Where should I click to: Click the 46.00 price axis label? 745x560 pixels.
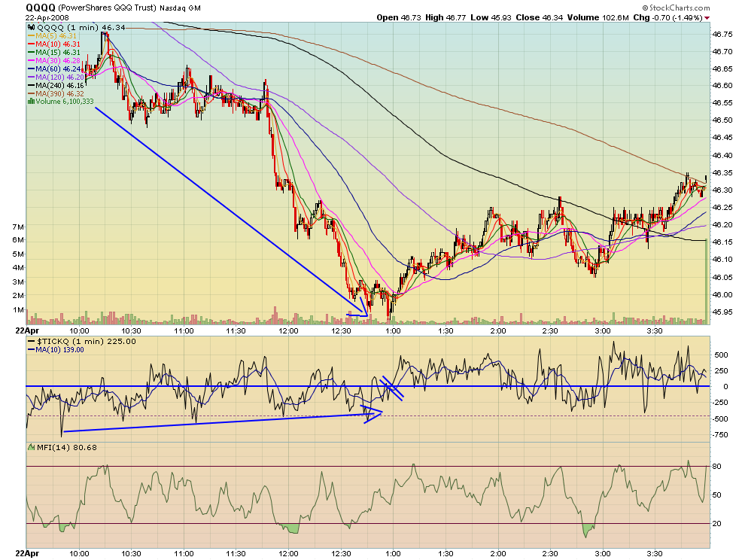click(722, 295)
